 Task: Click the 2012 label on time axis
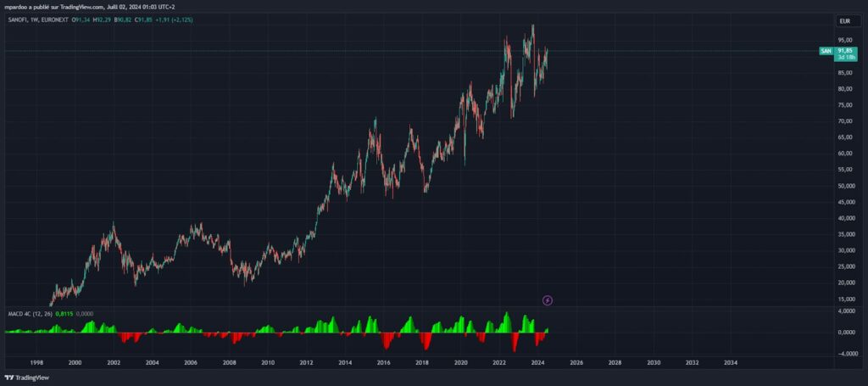click(306, 362)
